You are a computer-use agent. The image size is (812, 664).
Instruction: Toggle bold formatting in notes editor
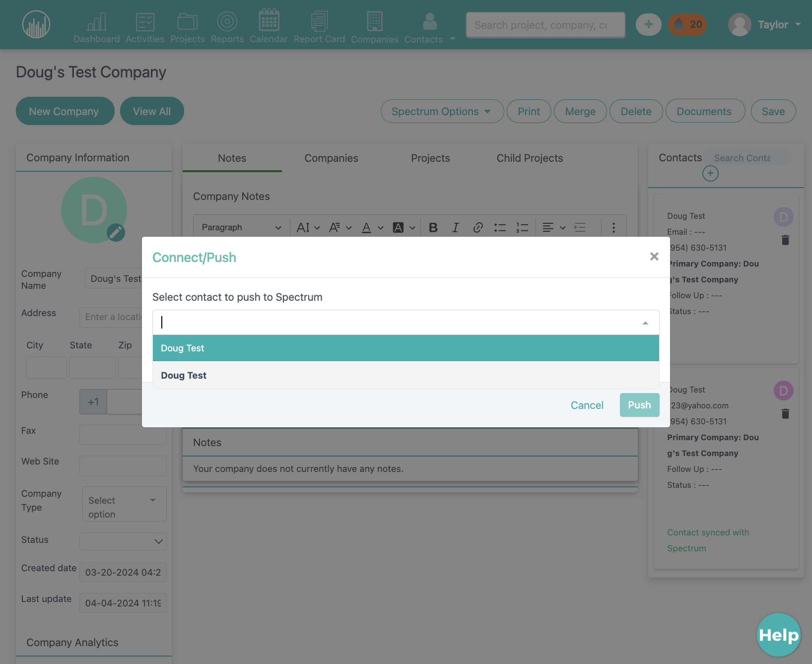coord(433,227)
